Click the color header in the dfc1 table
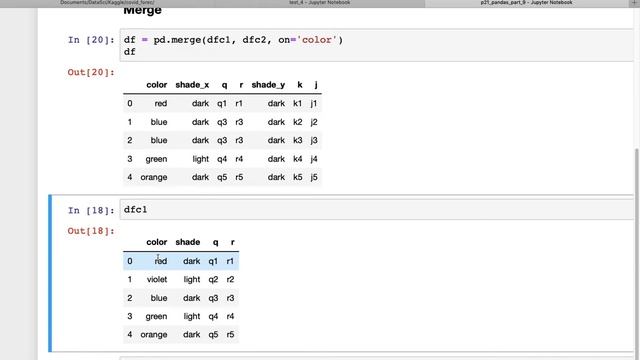Screen dimensions: 640x360 (x=157, y=242)
